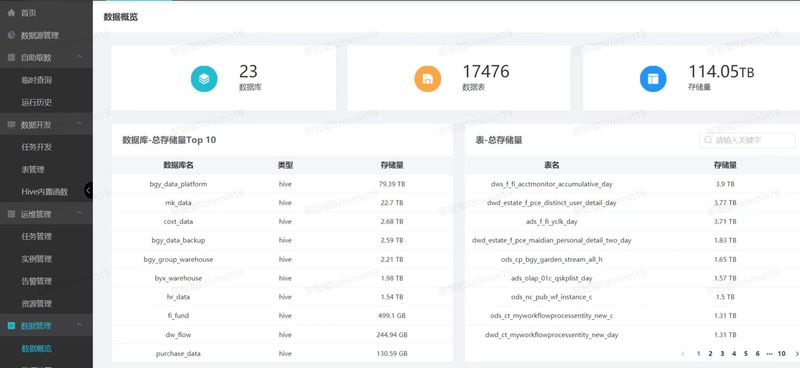Click the orange data table icon
800x368 pixels.
428,79
